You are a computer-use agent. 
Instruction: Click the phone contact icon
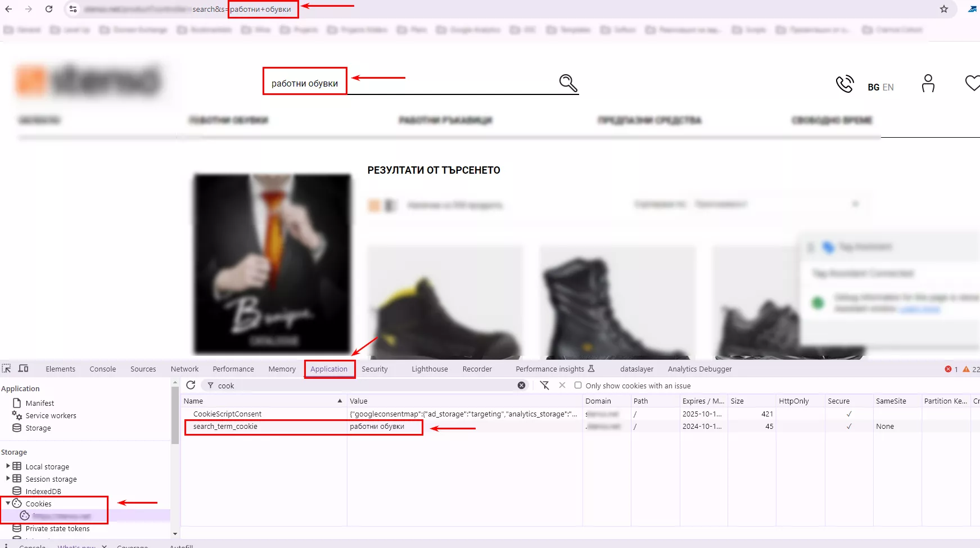844,84
